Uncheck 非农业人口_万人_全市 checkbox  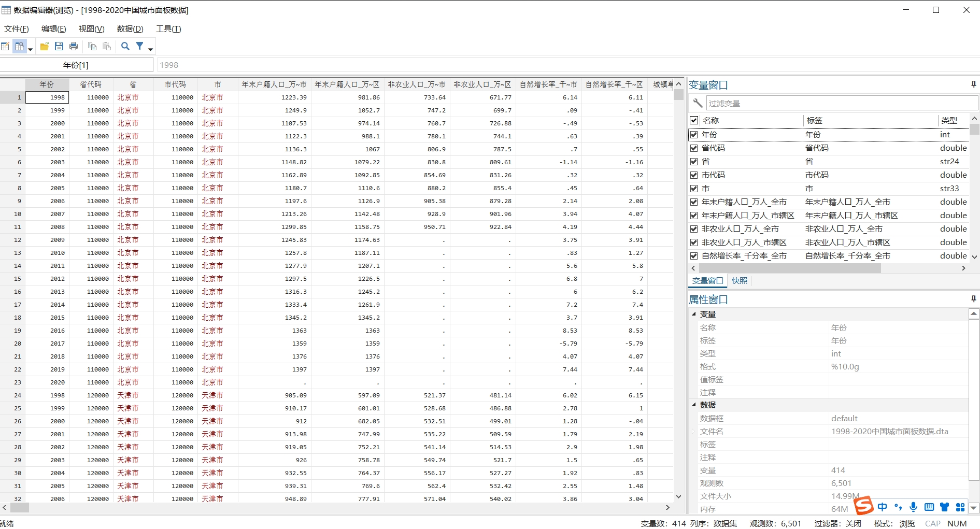(x=694, y=229)
